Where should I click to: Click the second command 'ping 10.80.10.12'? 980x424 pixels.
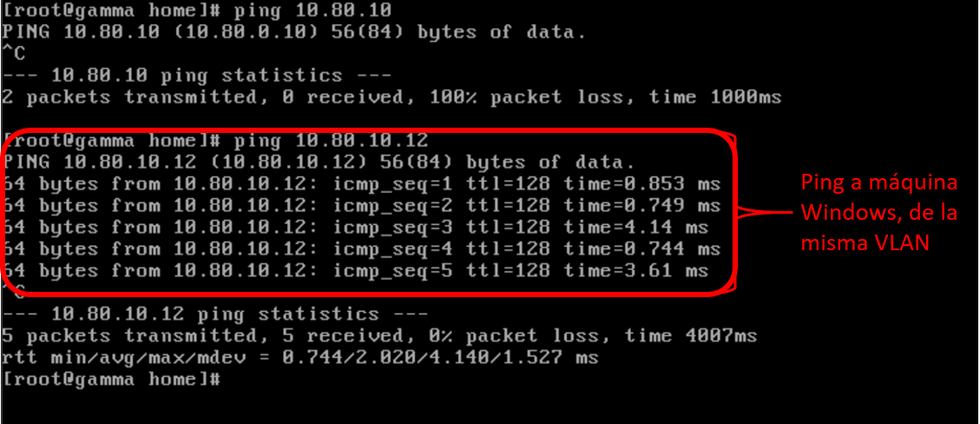click(x=331, y=141)
